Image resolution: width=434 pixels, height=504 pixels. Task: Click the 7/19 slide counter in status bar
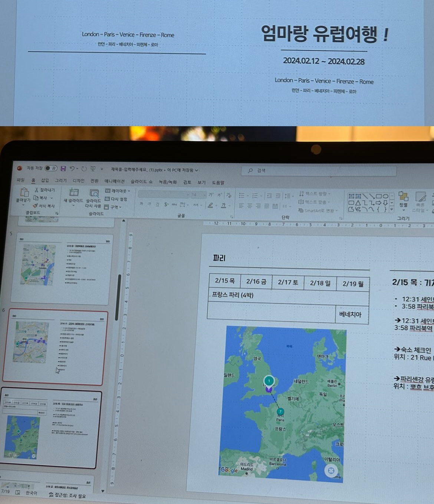click(6, 491)
